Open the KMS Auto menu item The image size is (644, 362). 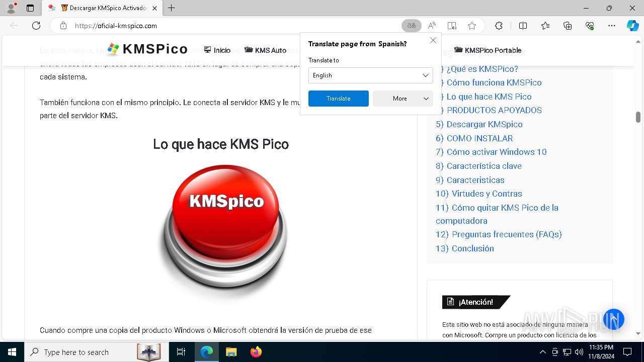tap(266, 50)
